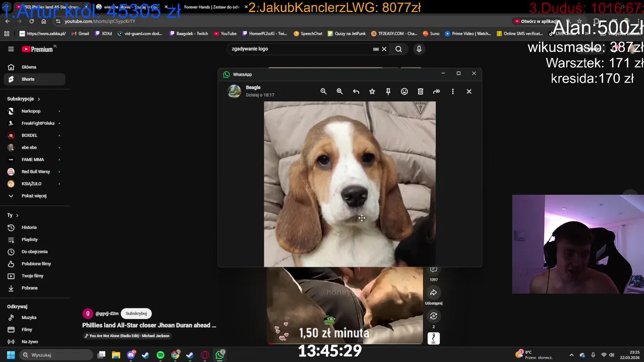This screenshot has height=362, width=644.
Task: Open the SpeechChat bookmark
Action: pos(308,34)
